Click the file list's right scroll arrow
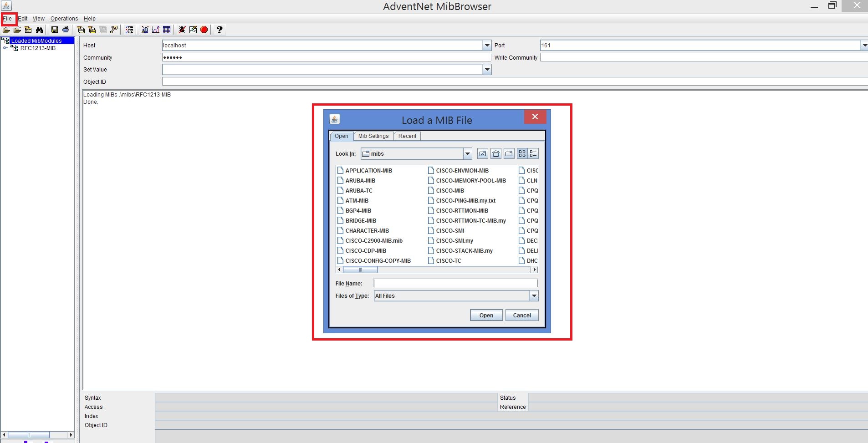Screen dimensions: 868x443 coord(535,270)
